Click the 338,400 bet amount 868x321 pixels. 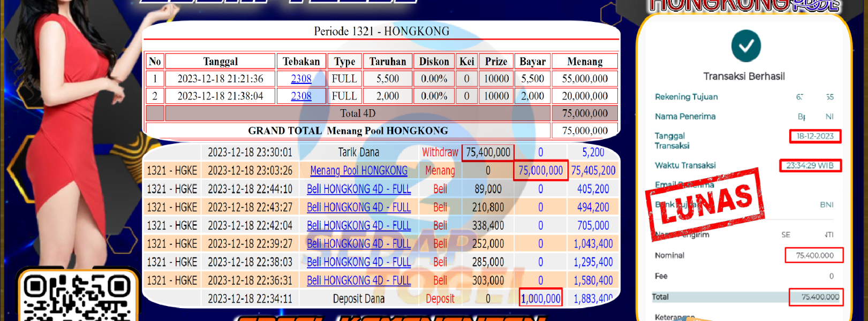pos(488,225)
